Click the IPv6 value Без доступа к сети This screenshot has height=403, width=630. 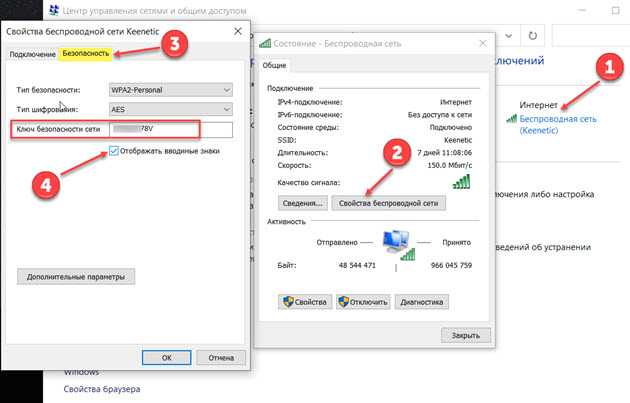(440, 115)
